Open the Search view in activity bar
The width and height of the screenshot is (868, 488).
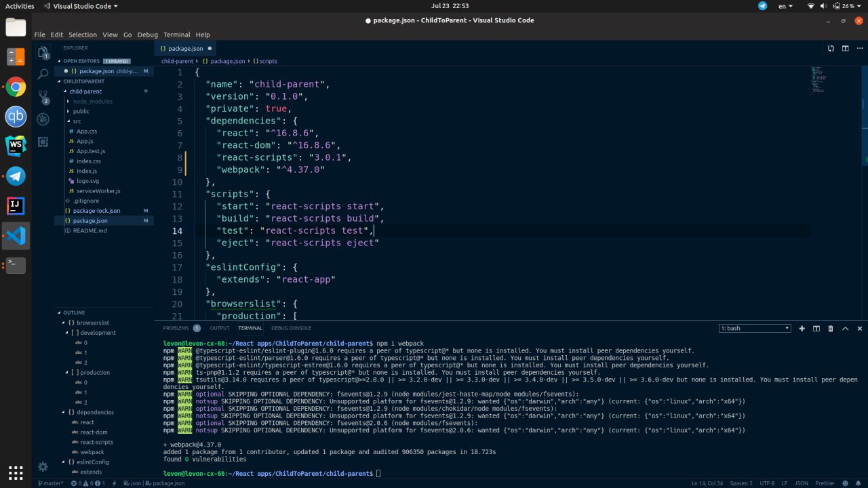point(43,73)
